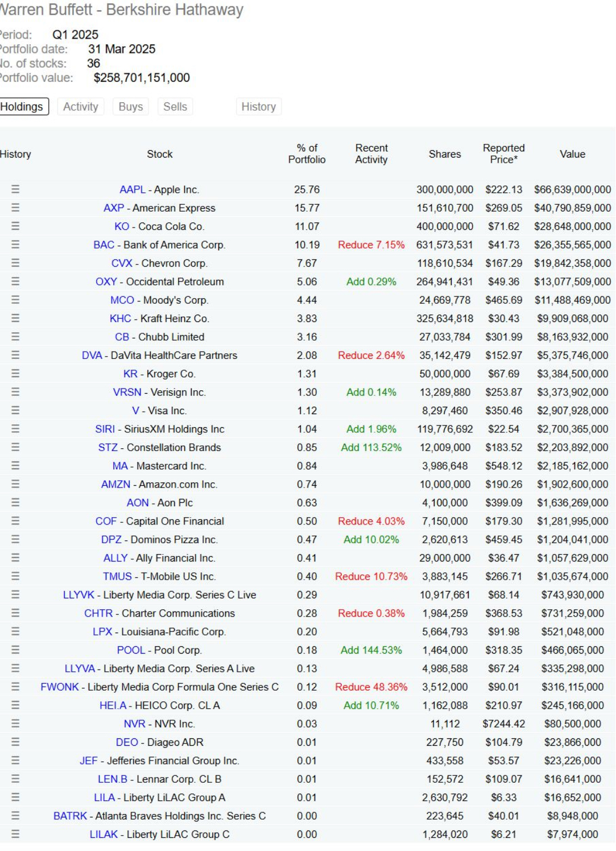This screenshot has height=851, width=616.
Task: Switch to the Activity tab
Action: point(81,106)
